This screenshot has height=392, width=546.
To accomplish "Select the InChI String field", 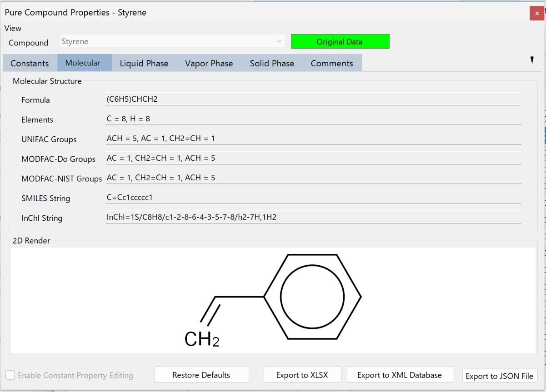I will [x=313, y=217].
